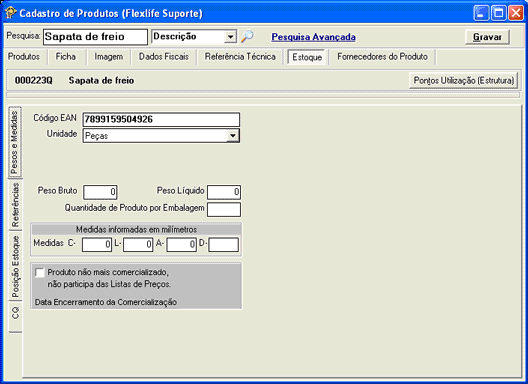Image resolution: width=528 pixels, height=384 pixels.
Task: Click the Medidas D- field
Action: coord(224,245)
